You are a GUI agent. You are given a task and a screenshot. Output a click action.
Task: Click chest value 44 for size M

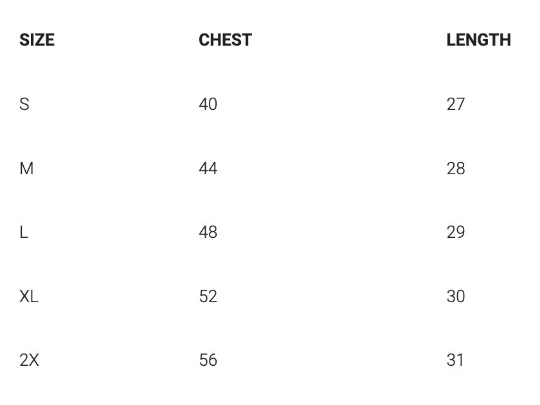tap(208, 168)
